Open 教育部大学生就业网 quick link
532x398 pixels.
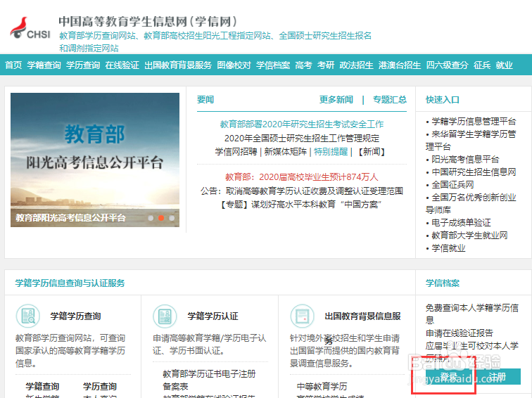[469, 236]
